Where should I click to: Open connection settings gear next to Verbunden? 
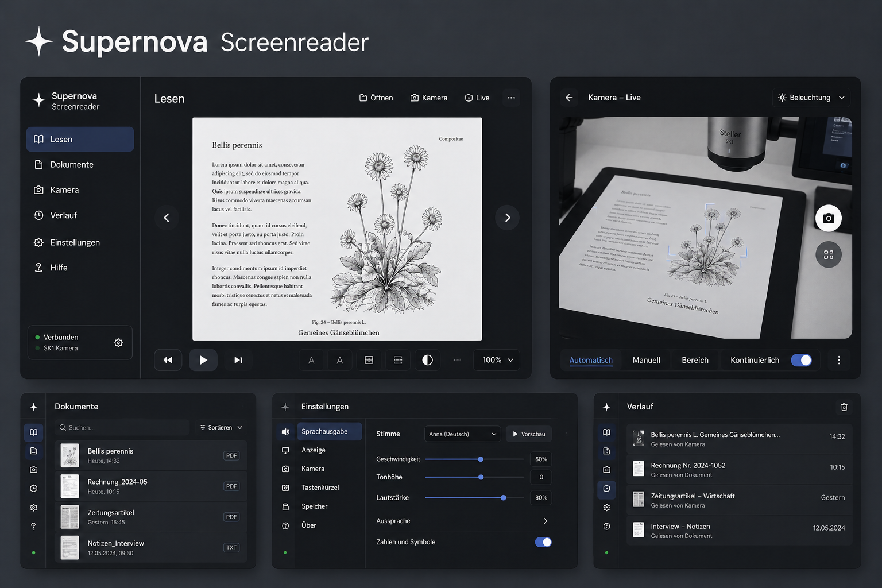point(118,343)
